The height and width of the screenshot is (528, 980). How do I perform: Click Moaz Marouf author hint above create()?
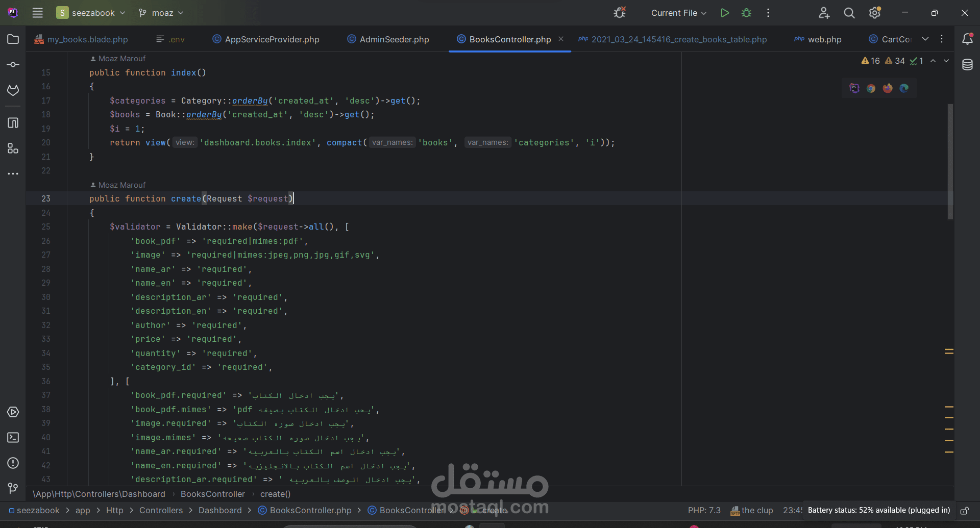point(118,185)
